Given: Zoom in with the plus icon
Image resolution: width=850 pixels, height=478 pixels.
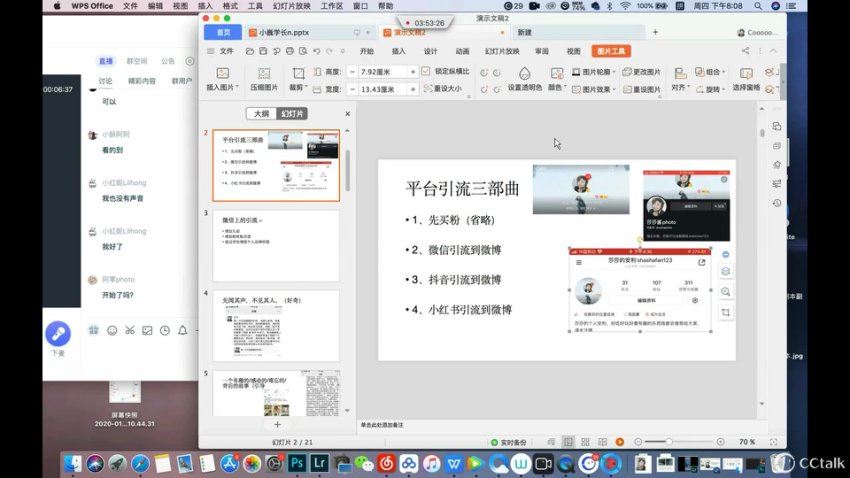Looking at the screenshot, I should click(720, 442).
